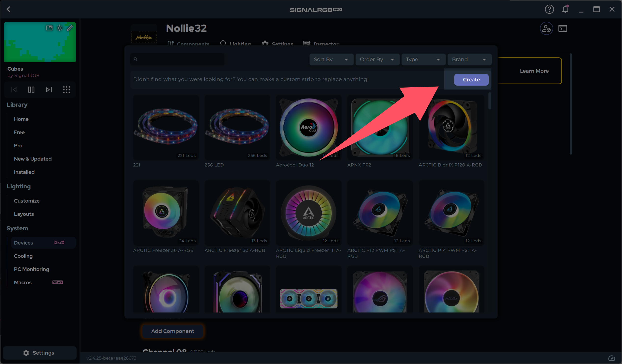Open the Pro library section
622x364 pixels.
[x=18, y=146]
